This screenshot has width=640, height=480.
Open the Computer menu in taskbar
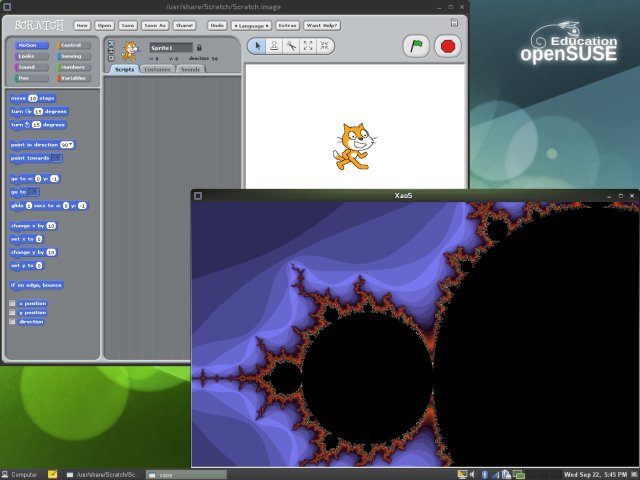coord(20,473)
